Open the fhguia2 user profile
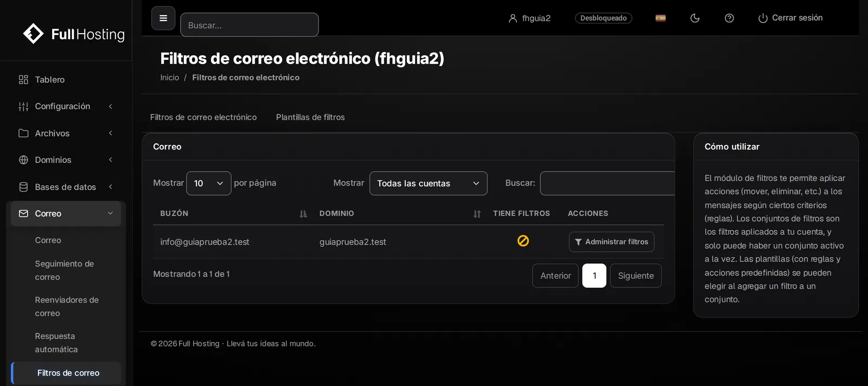Viewport: 868px width, 386px height. [x=529, y=18]
